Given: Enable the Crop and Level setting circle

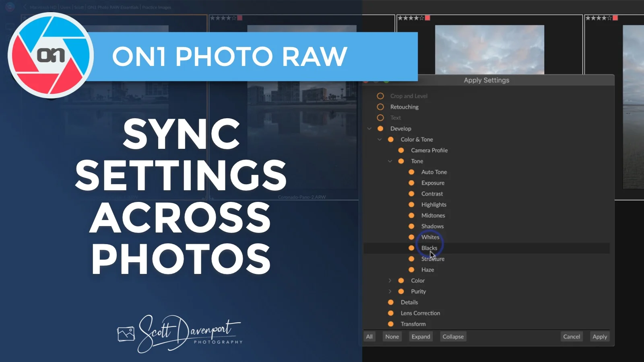Looking at the screenshot, I should pos(380,96).
